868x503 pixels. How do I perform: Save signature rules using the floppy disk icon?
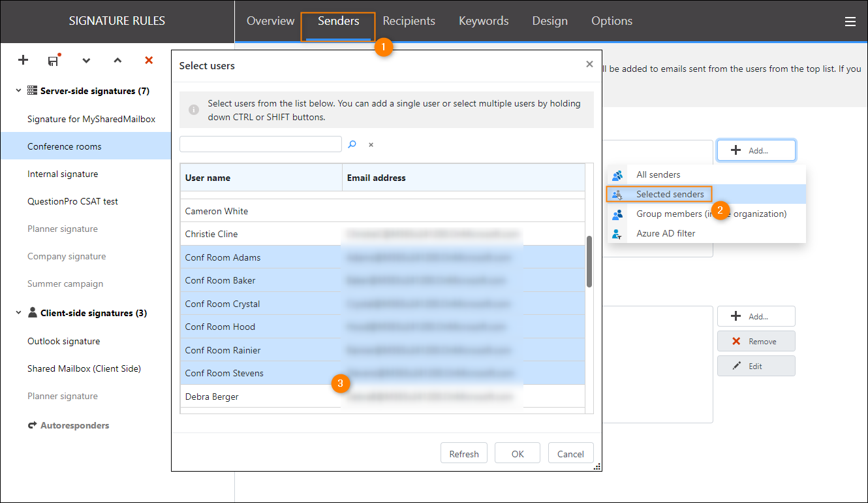pyautogui.click(x=54, y=60)
